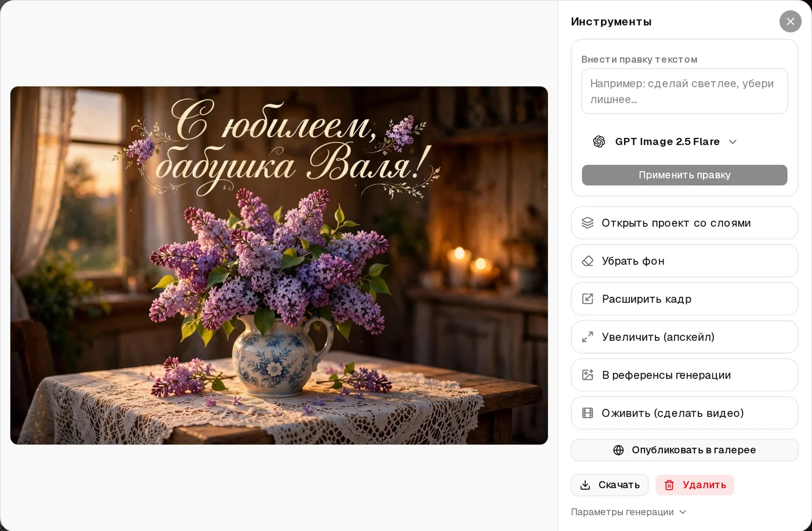The image size is (812, 531).
Task: Click the lilac greeting card image preview
Action: (279, 265)
